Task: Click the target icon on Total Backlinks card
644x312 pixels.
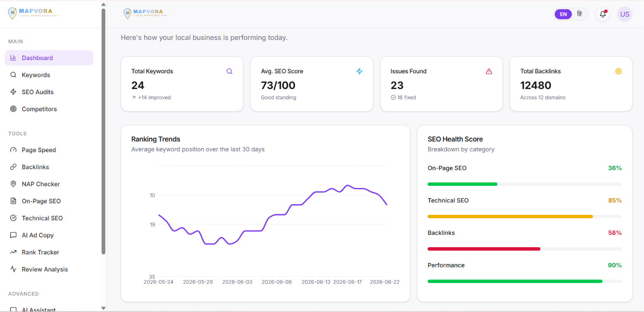Action: (618, 71)
